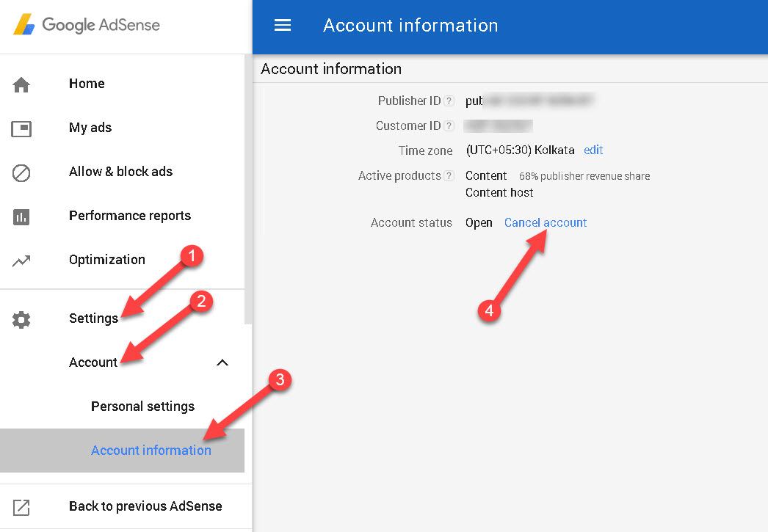This screenshot has width=768, height=532.
Task: Click the Cancel account link
Action: coord(546,222)
